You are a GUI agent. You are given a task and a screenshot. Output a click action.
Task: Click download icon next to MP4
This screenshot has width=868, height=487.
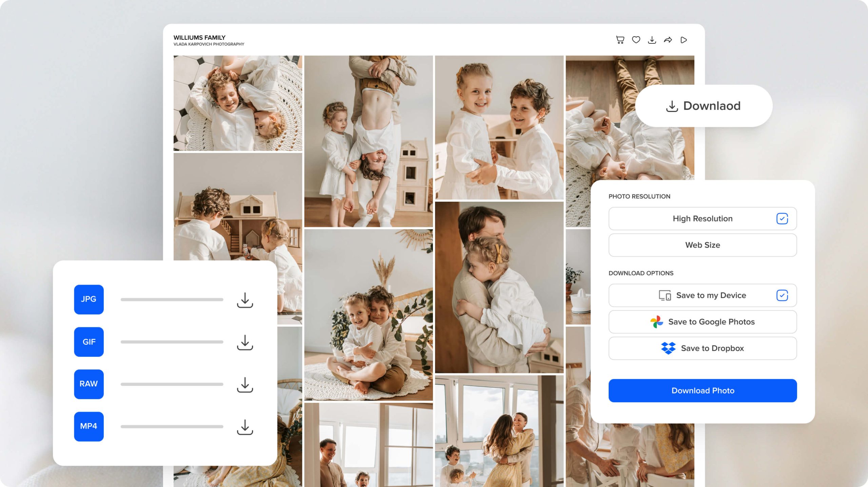point(245,427)
